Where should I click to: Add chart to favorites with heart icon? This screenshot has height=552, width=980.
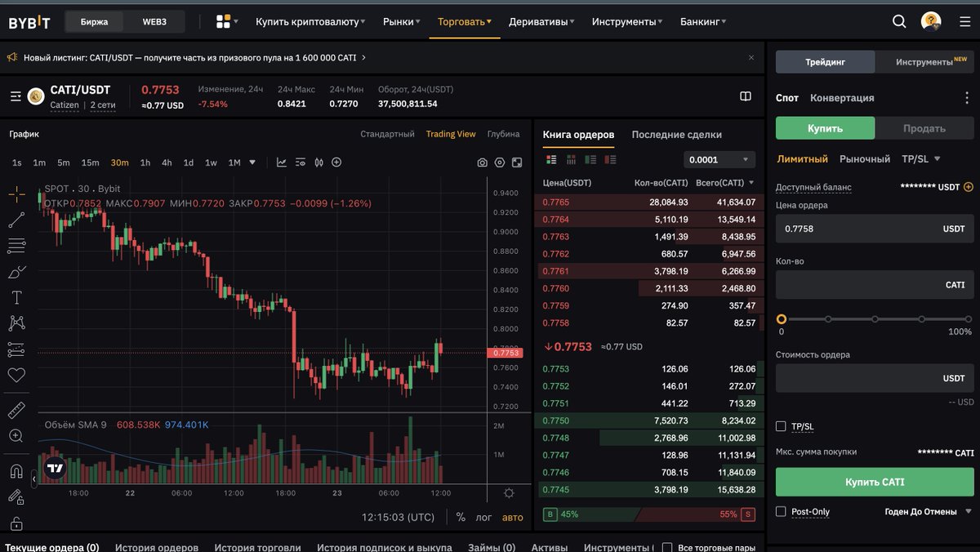(16, 375)
